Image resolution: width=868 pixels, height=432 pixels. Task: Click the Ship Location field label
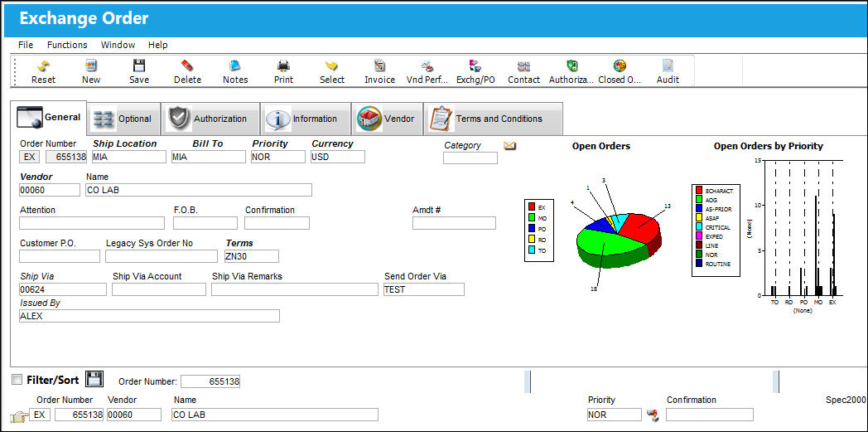(124, 143)
